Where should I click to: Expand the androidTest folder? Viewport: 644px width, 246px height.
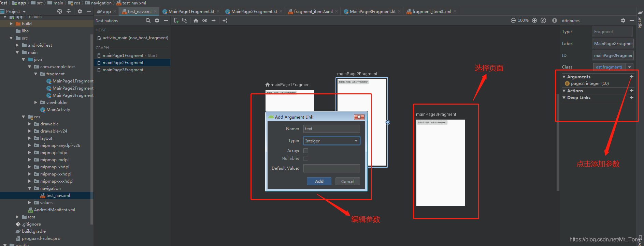click(x=17, y=45)
